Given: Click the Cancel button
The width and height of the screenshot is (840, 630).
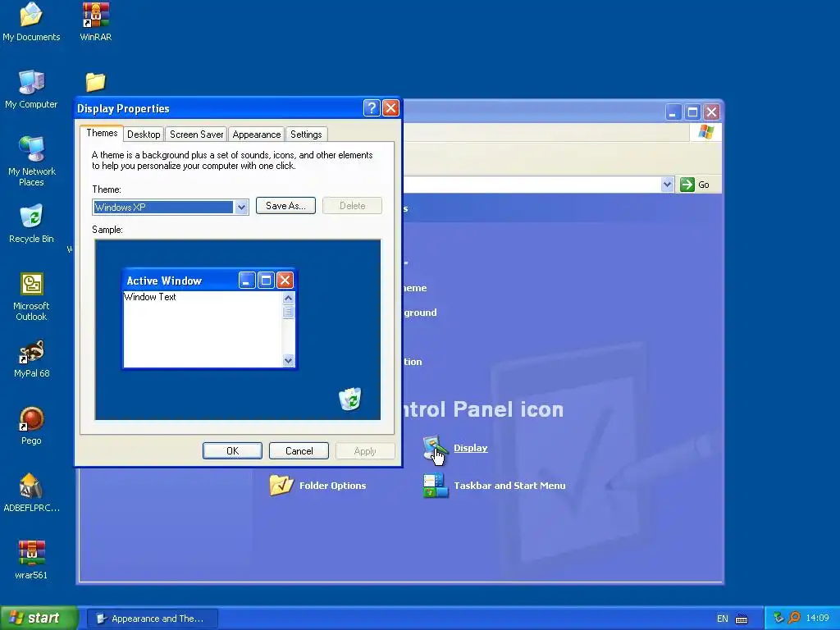Looking at the screenshot, I should (x=299, y=451).
